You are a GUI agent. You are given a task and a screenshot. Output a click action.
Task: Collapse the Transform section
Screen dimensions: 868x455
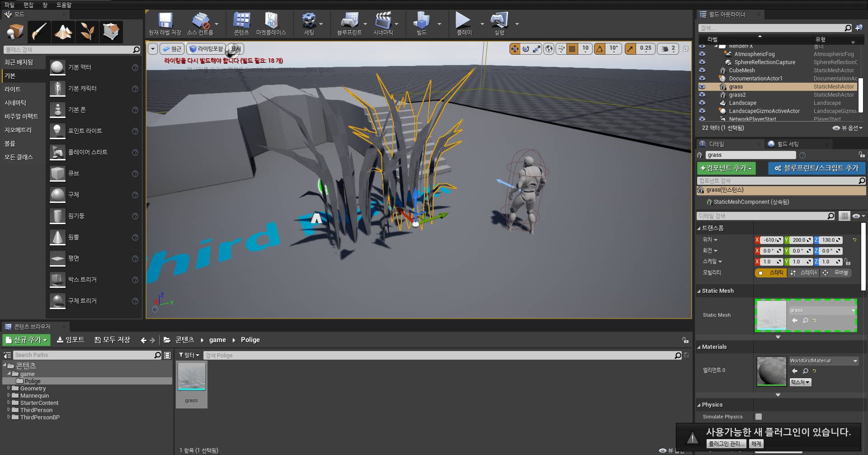(699, 228)
